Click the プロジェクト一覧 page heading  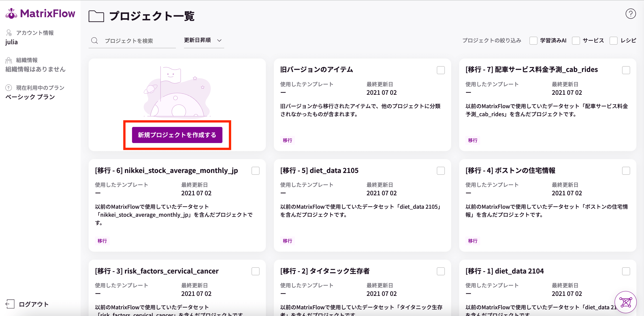pyautogui.click(x=152, y=16)
